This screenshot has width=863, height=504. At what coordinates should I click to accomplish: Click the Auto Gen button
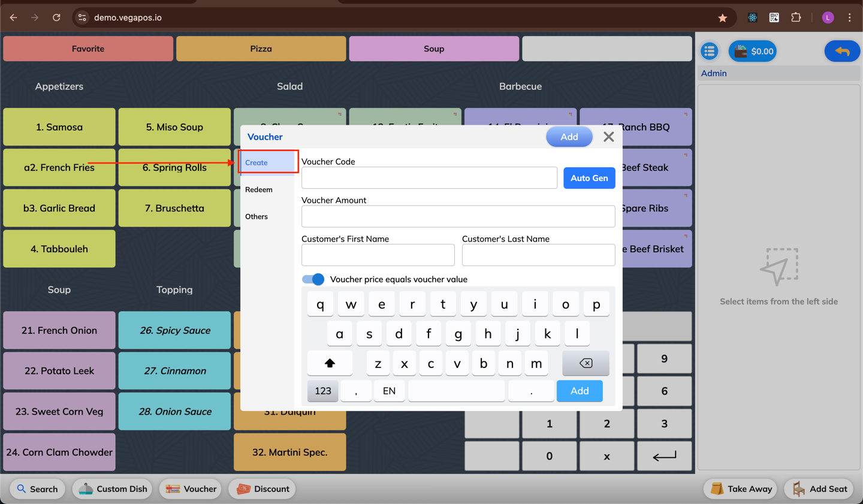pos(589,178)
